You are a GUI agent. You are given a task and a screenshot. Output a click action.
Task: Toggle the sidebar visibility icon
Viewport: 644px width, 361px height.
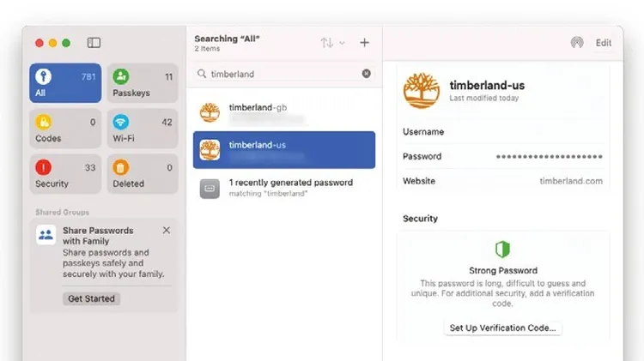click(x=94, y=43)
